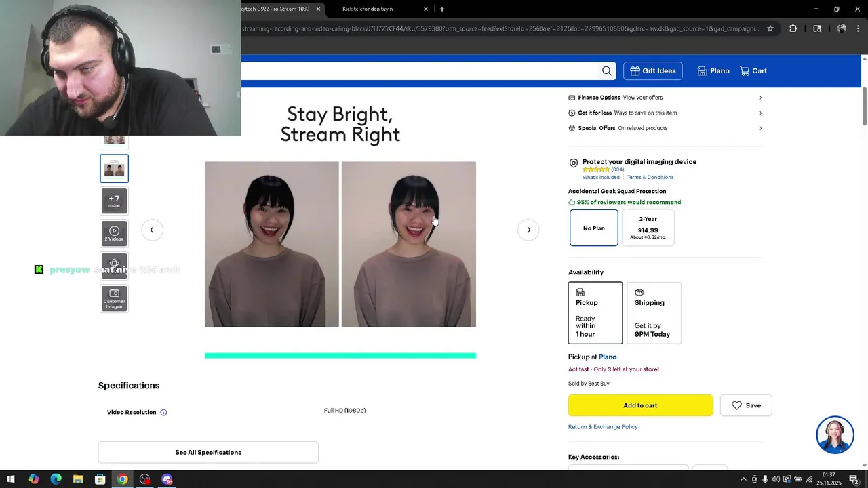
Task: Open the volume control in system tray
Action: pos(776,479)
